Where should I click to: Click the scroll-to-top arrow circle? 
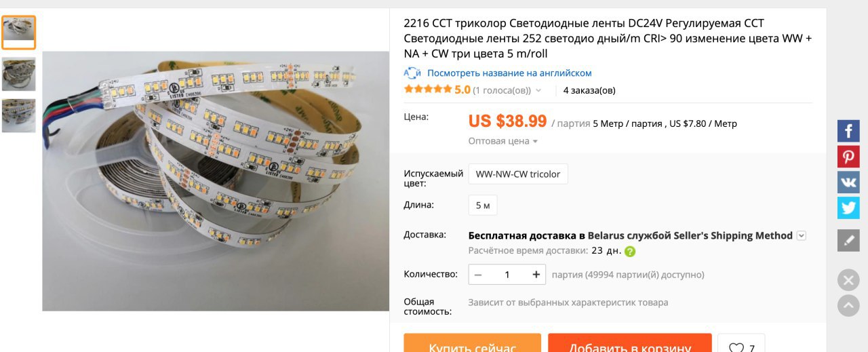point(848,305)
